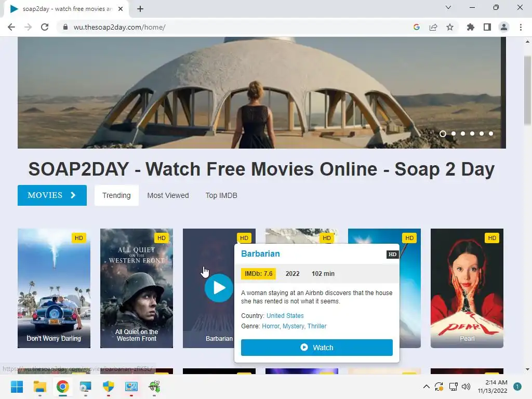The image size is (532, 399).
Task: Click HD badge on Pearl poster
Action: (492, 238)
